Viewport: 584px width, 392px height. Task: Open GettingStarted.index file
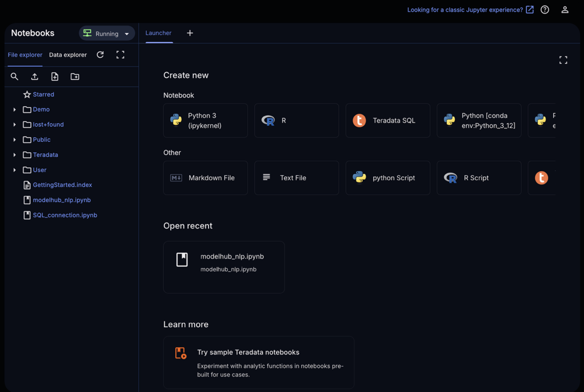[63, 185]
